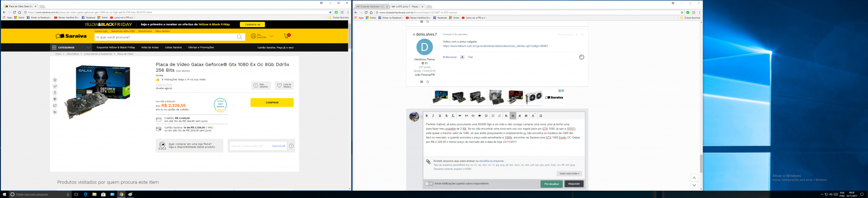Open user account icon on Saraiva
Screen dimensions: 868x198
pos(253,36)
